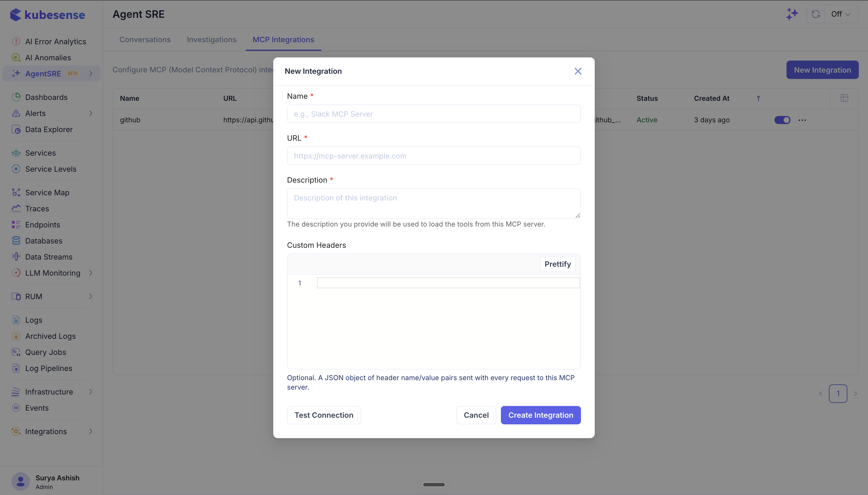Expand the LLM Monitoring submenu chevron
This screenshot has width=868, height=495.
(x=91, y=273)
